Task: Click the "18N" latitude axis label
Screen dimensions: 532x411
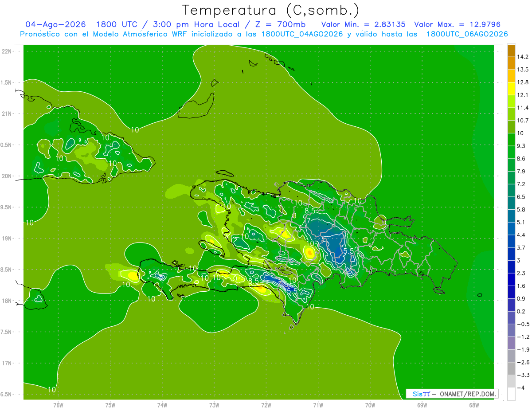Action: pyautogui.click(x=7, y=301)
